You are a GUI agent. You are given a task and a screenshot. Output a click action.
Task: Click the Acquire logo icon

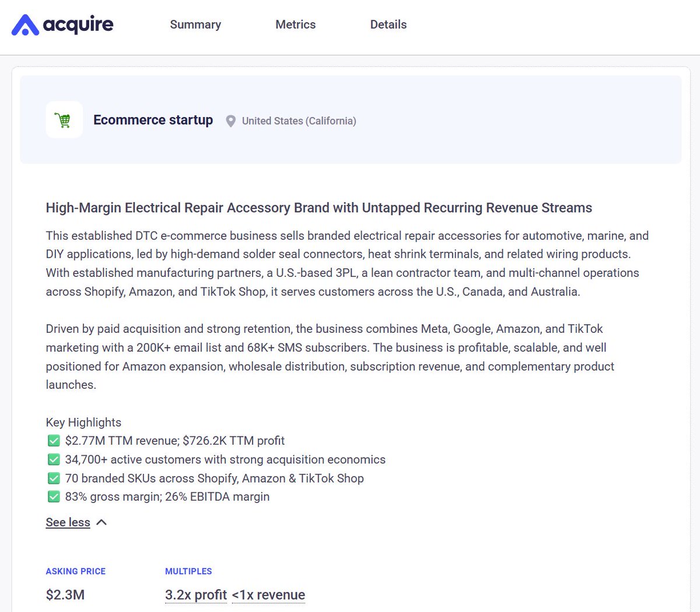25,24
